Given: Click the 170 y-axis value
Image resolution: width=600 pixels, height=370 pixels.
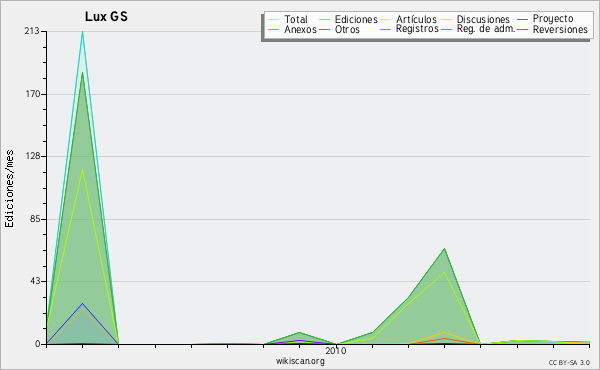Looking at the screenshot, I should pyautogui.click(x=33, y=94).
